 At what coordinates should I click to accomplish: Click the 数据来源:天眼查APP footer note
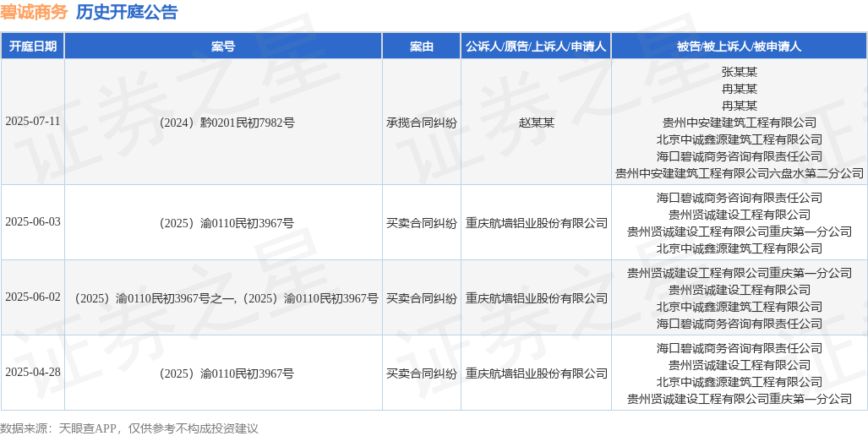(129, 428)
